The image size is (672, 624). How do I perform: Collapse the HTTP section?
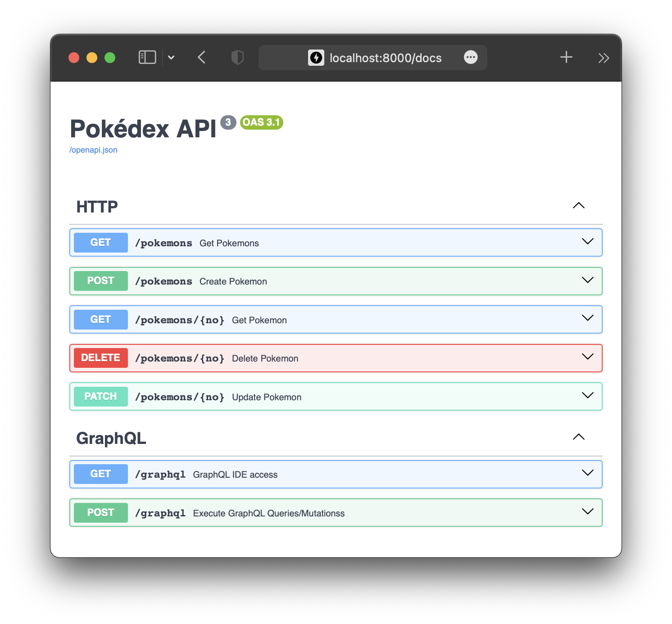tap(578, 206)
